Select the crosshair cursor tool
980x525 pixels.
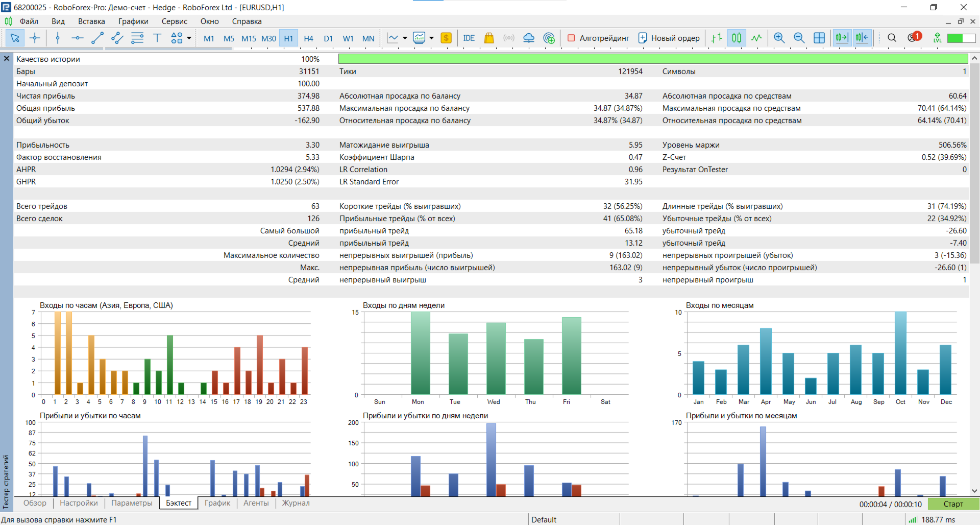click(x=35, y=38)
